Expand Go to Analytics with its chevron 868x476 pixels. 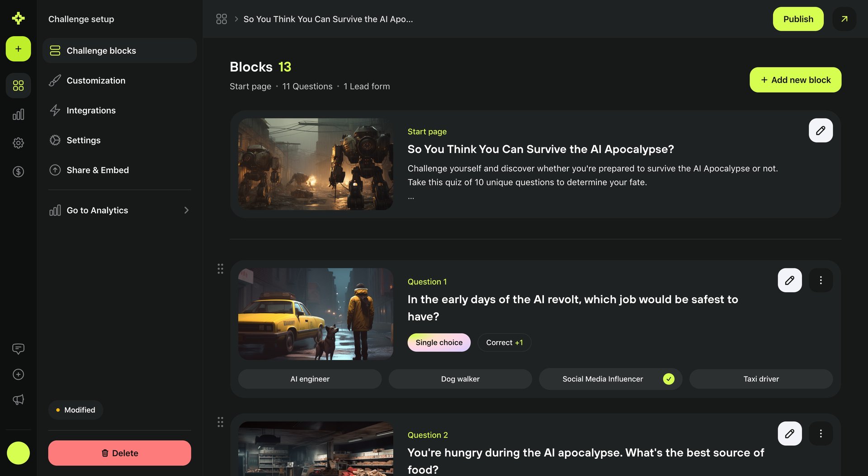pyautogui.click(x=186, y=210)
